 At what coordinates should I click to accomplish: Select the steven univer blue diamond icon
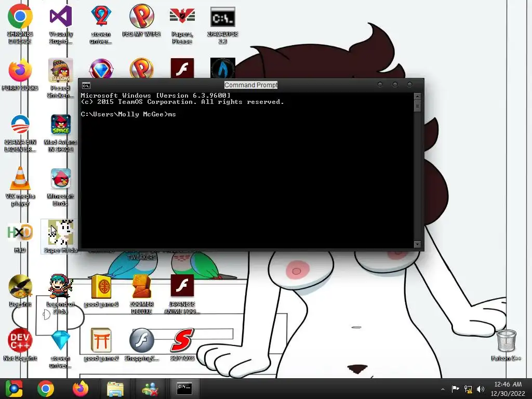click(x=61, y=348)
